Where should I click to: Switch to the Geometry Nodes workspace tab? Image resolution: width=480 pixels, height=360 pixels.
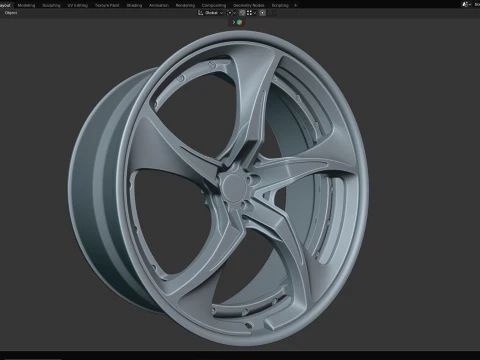[x=249, y=5]
